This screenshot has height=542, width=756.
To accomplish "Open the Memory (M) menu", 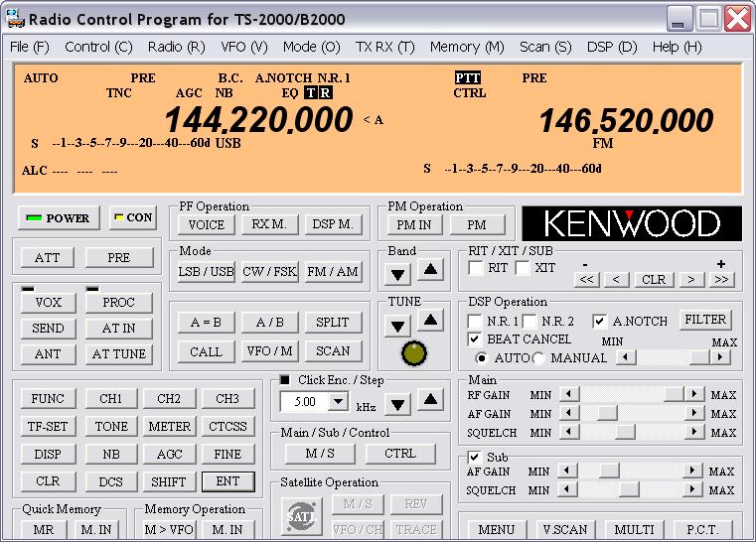I will (467, 47).
